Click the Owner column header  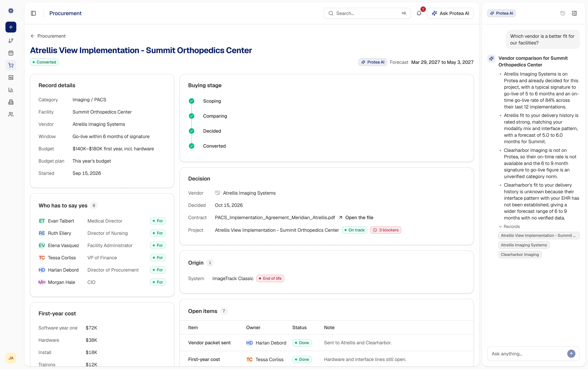click(x=253, y=327)
